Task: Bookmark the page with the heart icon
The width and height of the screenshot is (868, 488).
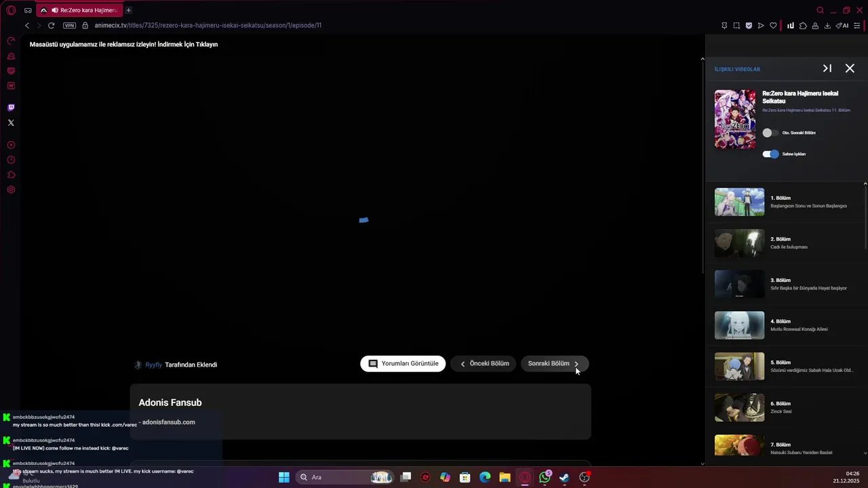Action: coord(773,26)
